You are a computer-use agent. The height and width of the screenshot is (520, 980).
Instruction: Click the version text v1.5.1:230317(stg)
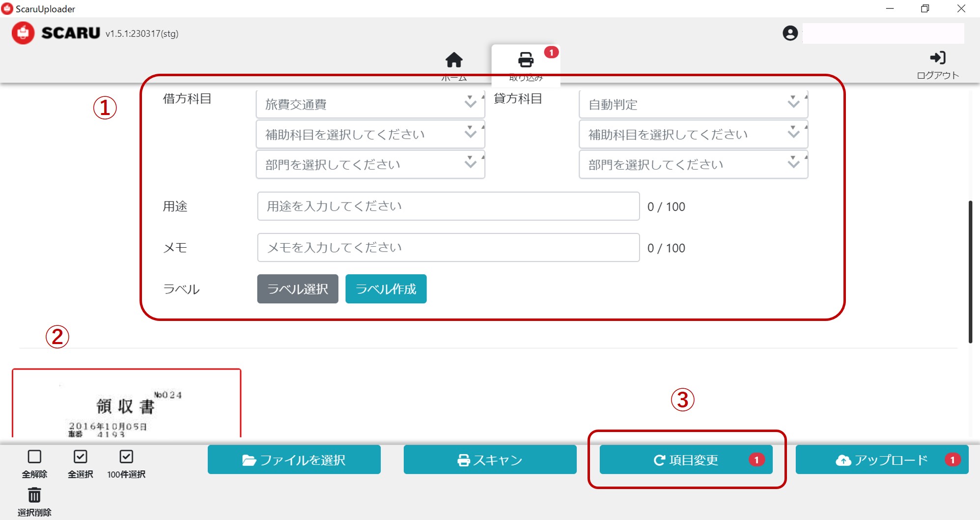tap(142, 33)
